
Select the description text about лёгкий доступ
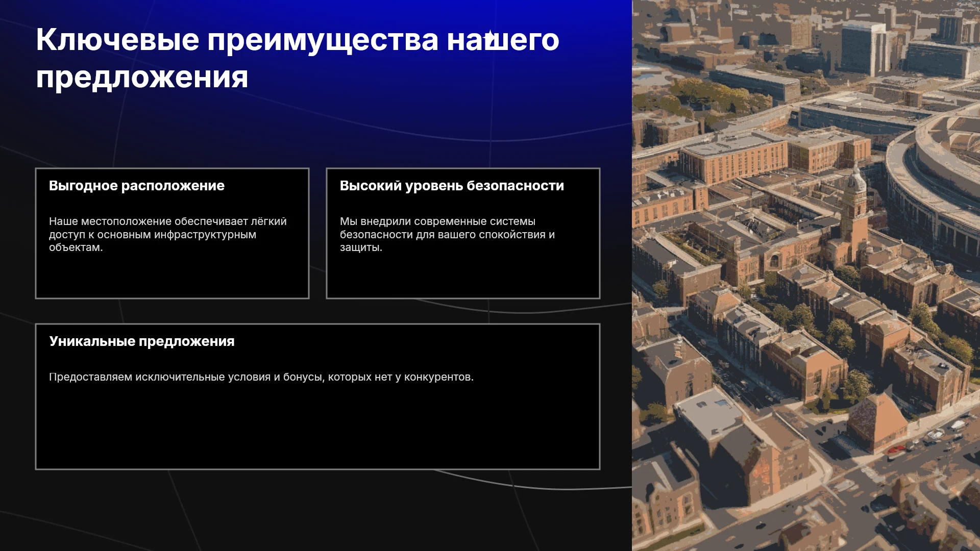coord(168,234)
